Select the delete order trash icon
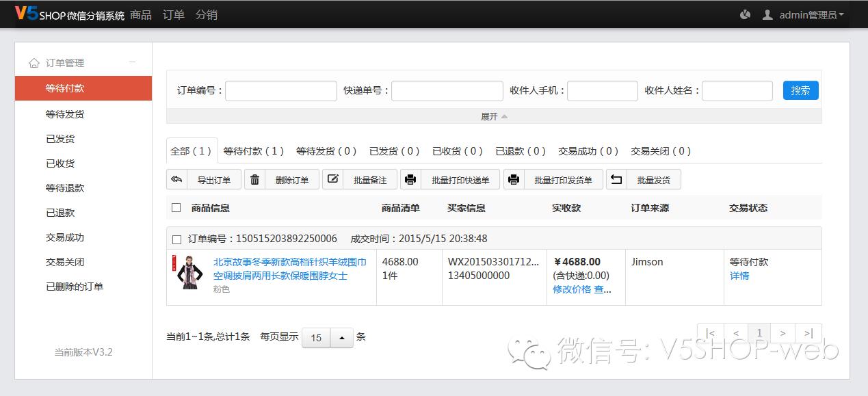 [254, 179]
